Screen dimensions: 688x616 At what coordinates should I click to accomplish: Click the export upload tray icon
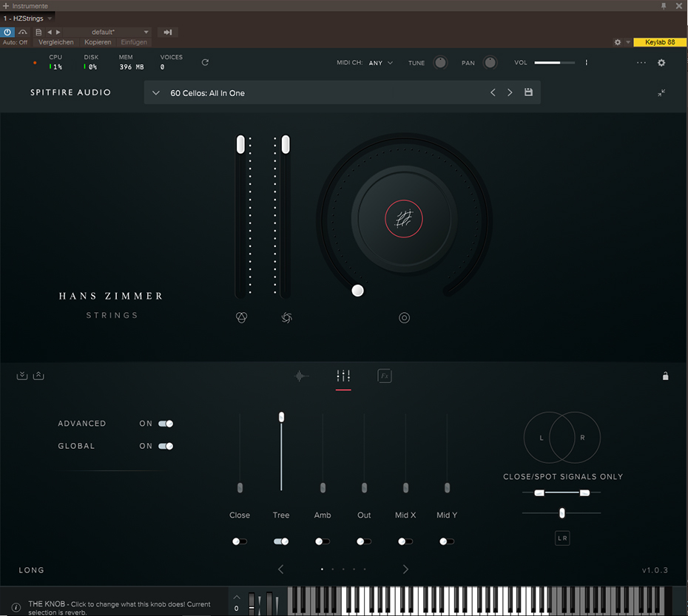click(38, 376)
